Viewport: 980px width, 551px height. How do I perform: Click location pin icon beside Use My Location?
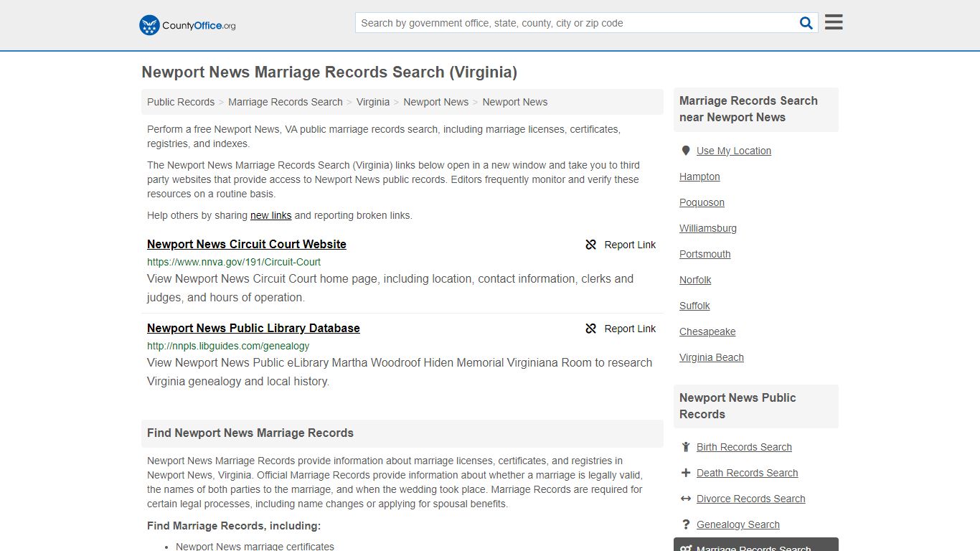[x=686, y=151]
